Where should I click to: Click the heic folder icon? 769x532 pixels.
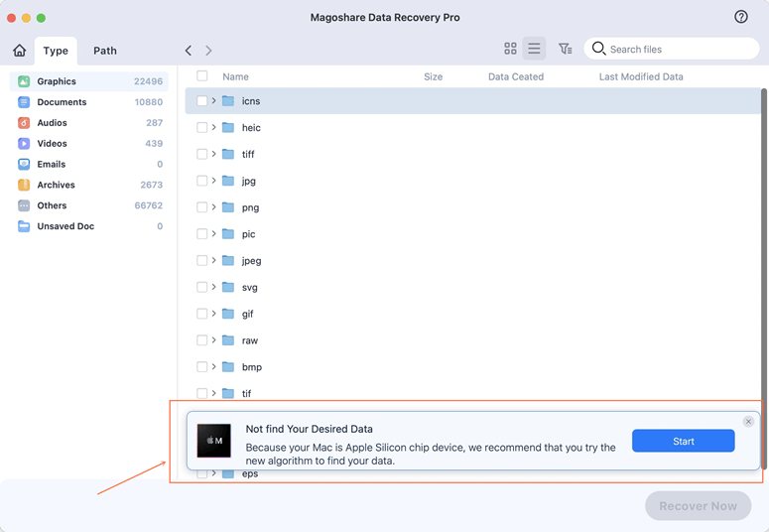point(228,128)
